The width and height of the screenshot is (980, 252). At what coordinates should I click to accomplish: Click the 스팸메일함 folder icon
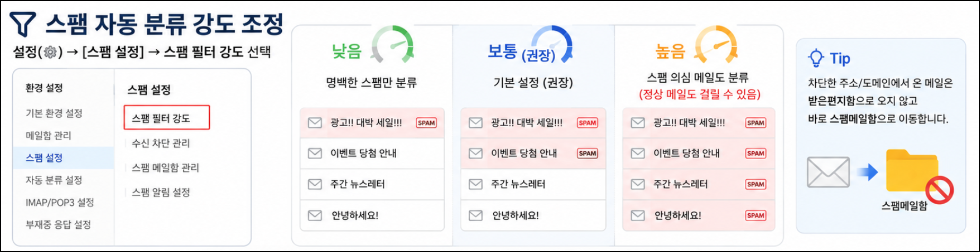click(912, 170)
